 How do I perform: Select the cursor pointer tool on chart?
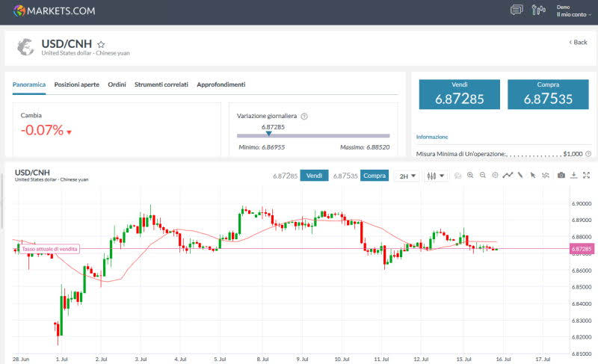[532, 176]
